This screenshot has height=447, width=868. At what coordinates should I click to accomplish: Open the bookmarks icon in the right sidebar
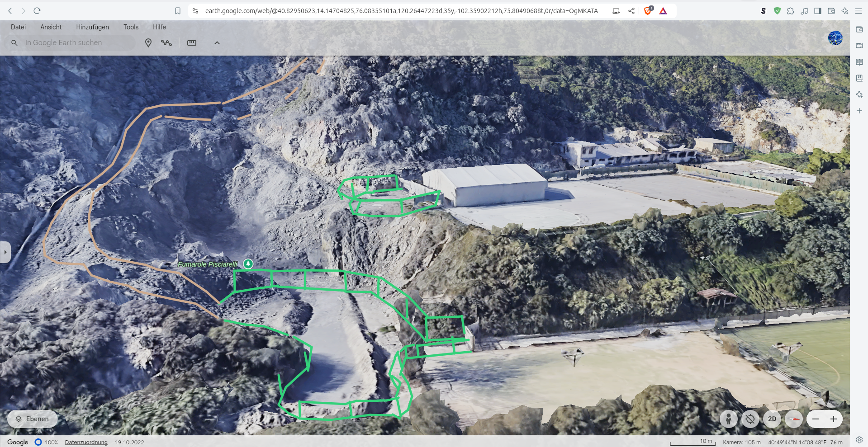(859, 78)
